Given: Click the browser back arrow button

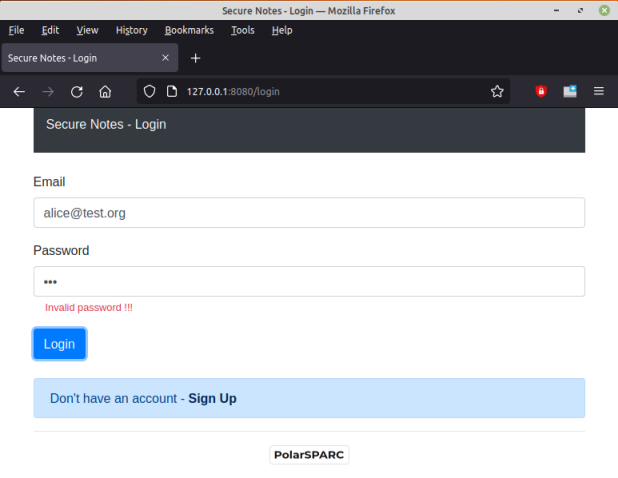Looking at the screenshot, I should pos(19,91).
